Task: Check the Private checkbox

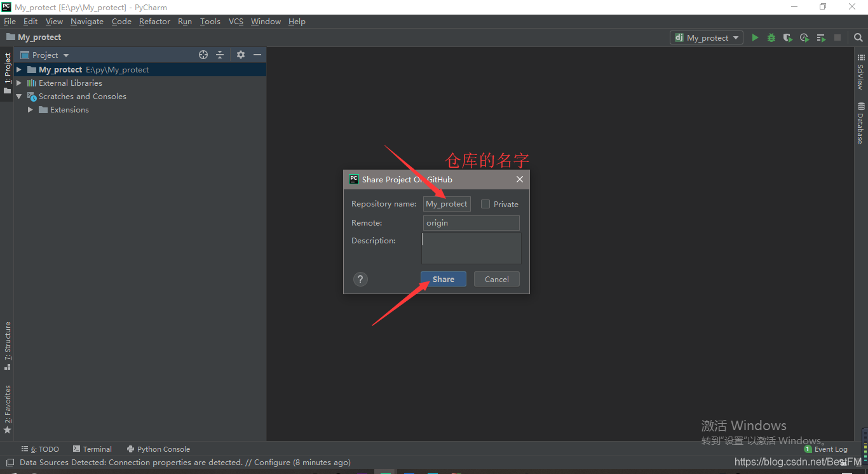Action: point(485,204)
